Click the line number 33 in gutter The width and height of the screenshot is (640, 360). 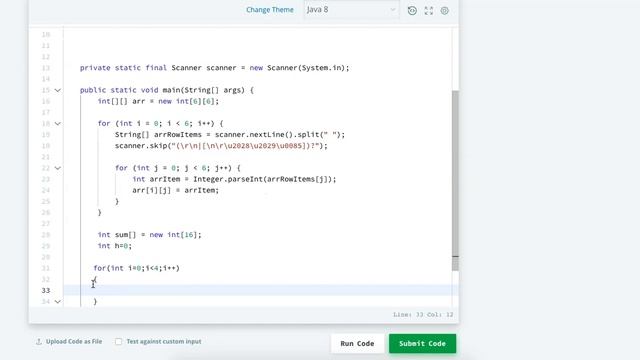(46, 291)
